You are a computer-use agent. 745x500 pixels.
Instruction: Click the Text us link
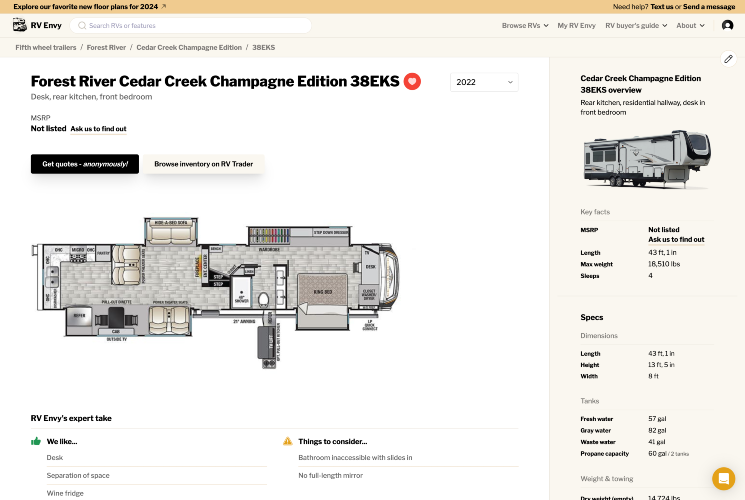tap(661, 7)
